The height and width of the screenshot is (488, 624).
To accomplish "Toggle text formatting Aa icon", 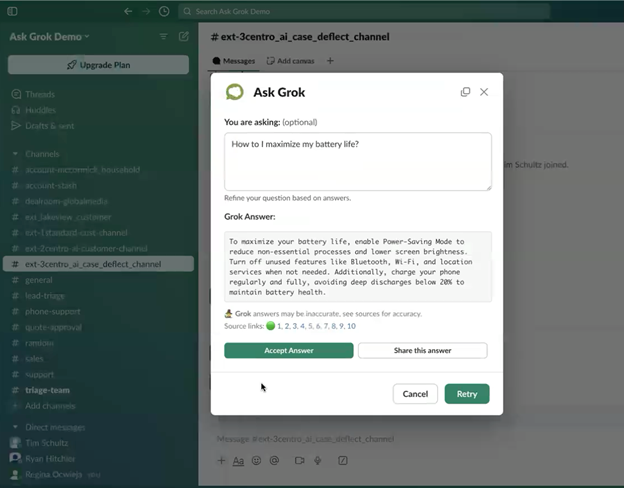I will coord(238,461).
